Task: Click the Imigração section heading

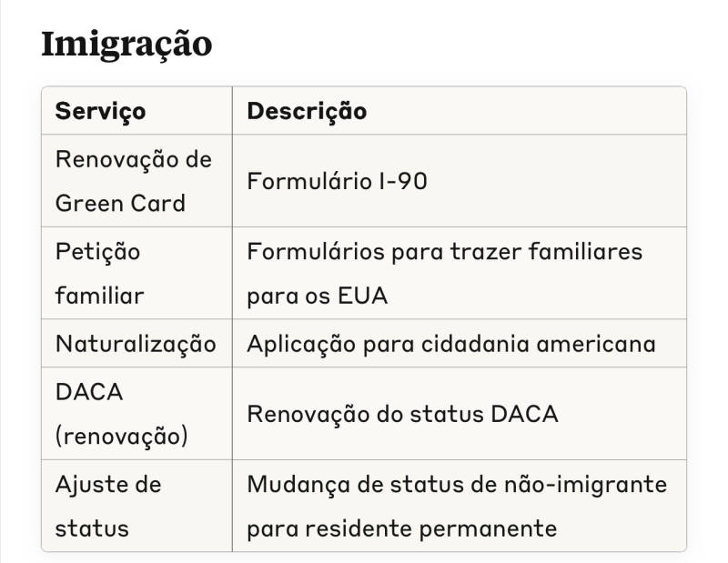Action: (126, 44)
